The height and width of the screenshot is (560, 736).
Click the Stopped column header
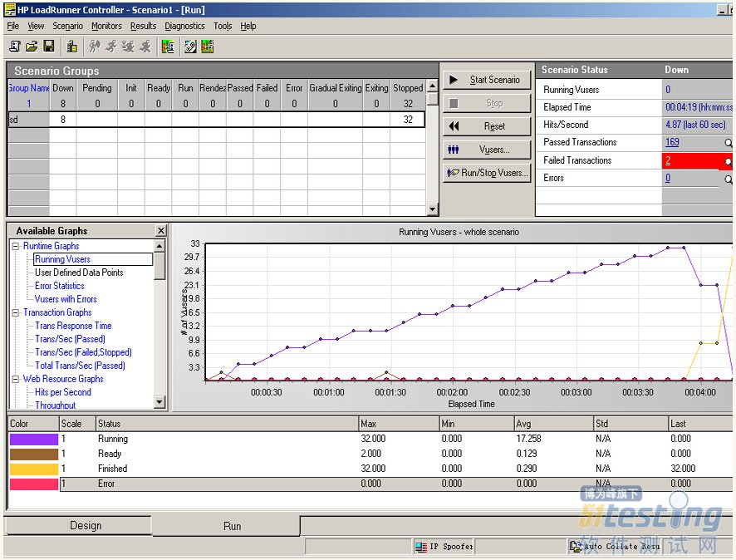pyautogui.click(x=408, y=88)
